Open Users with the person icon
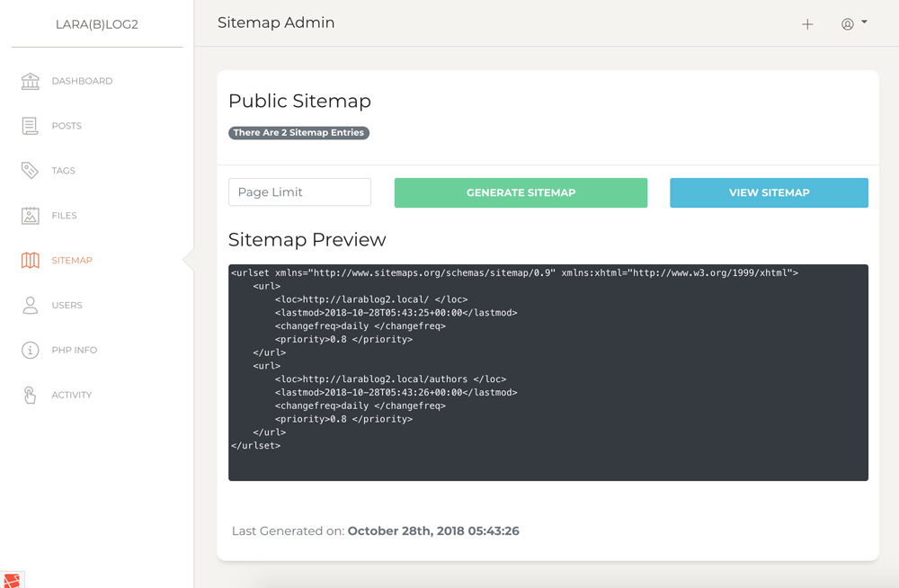The height and width of the screenshot is (588, 899). coord(30,305)
